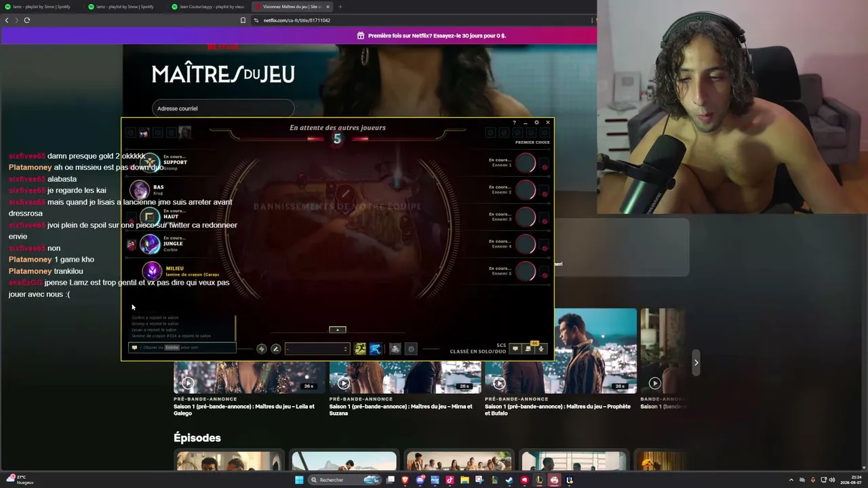Image resolution: width=868 pixels, height=488 pixels.
Task: Open the friends list icon with 44 badge
Action: click(x=528, y=349)
